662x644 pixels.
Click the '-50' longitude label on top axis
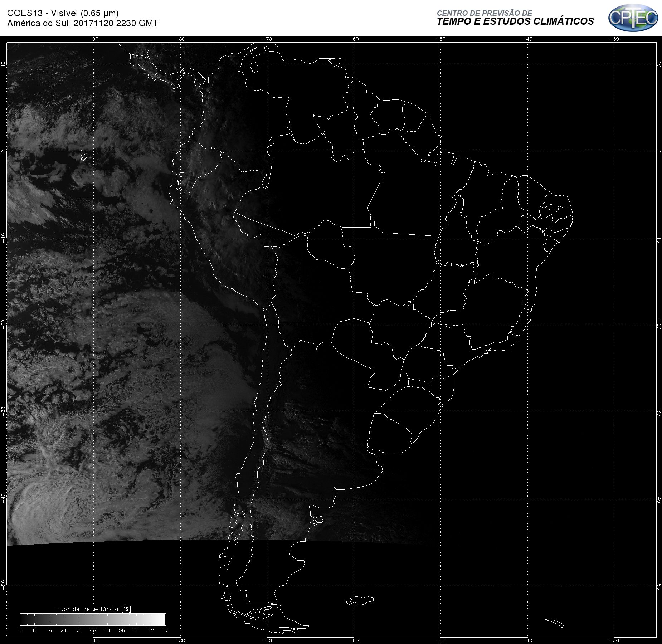pyautogui.click(x=441, y=39)
